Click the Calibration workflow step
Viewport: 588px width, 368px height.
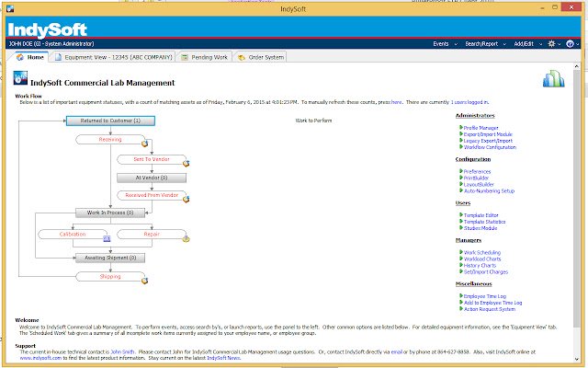click(73, 234)
